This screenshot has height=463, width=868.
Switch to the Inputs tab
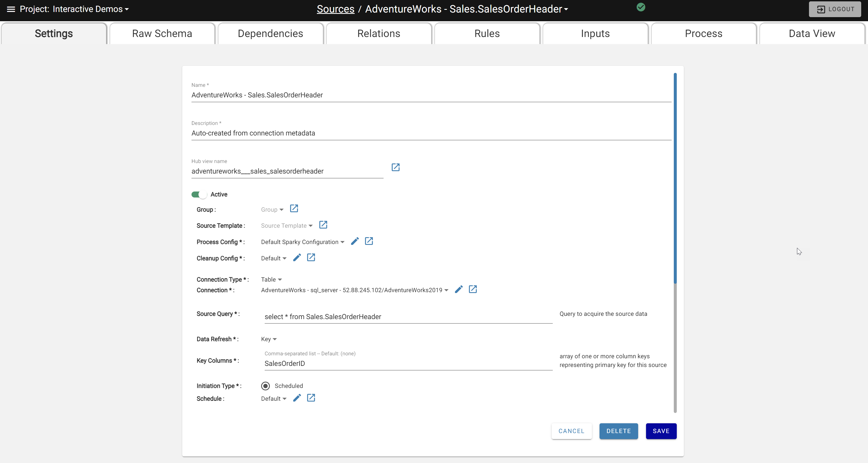(x=595, y=33)
